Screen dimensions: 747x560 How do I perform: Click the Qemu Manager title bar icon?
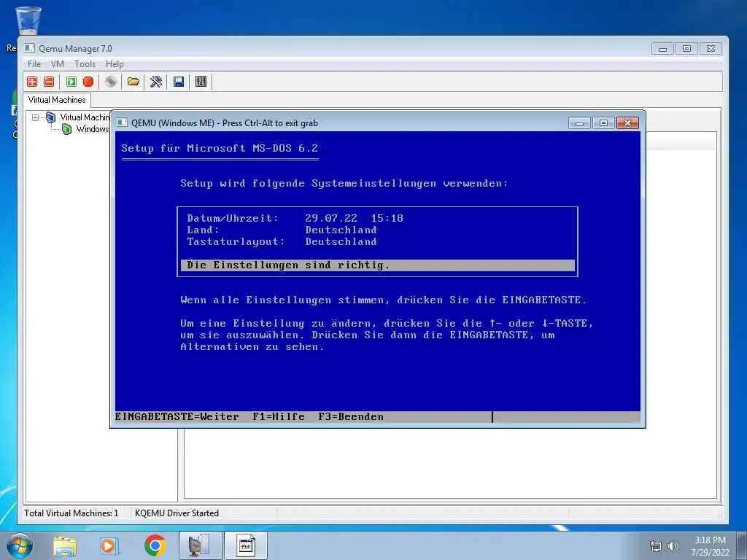coord(29,48)
